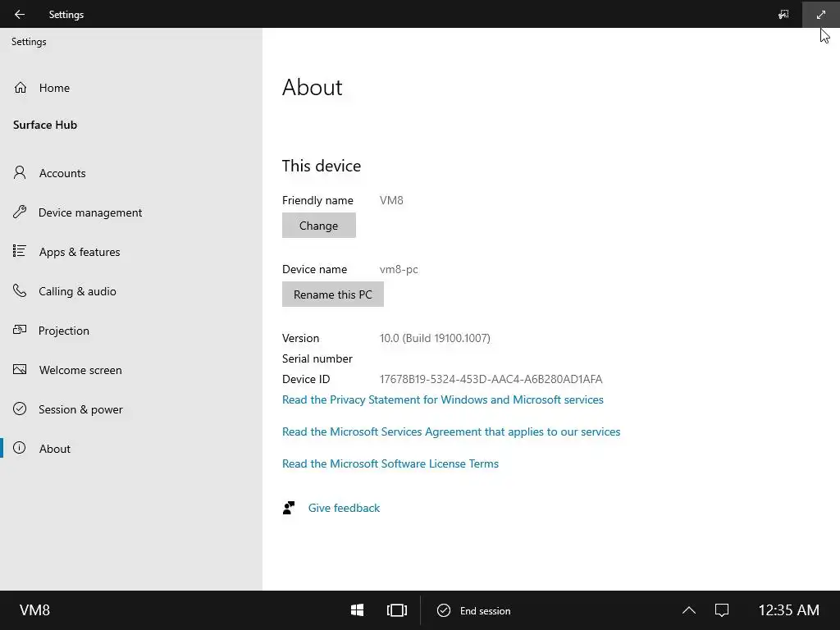Open the Windows Start button
The height and width of the screenshot is (630, 840).
(358, 610)
